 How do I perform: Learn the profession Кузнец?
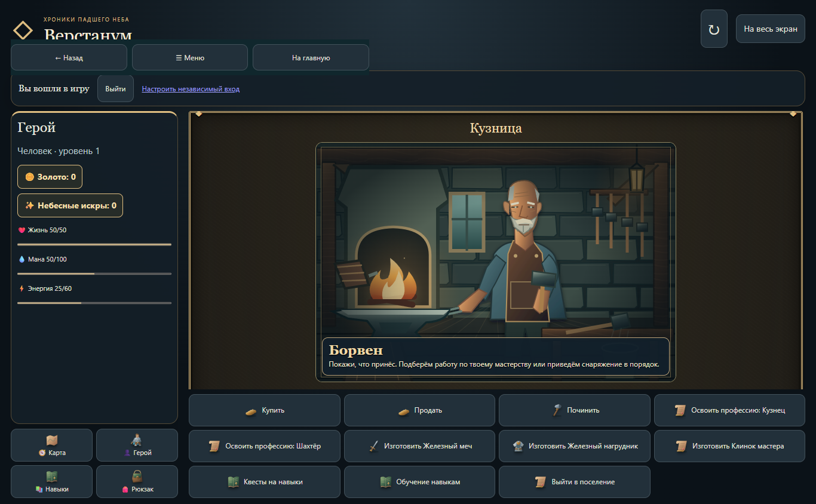coord(729,410)
